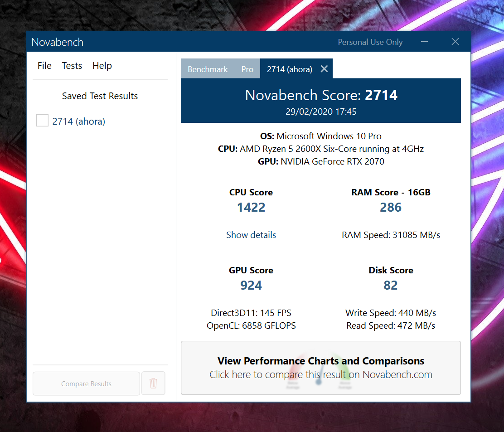The height and width of the screenshot is (432, 504).
Task: Click the RAM Score - 16GB label
Action: 391,192
